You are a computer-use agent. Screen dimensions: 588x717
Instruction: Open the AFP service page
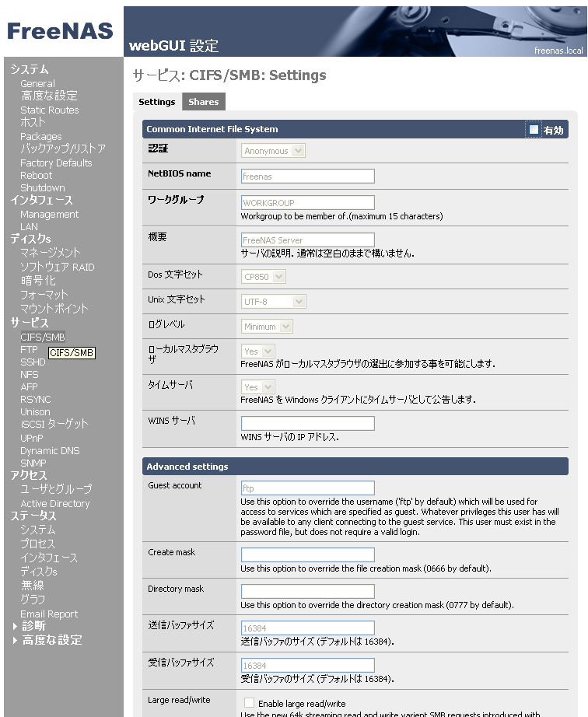(x=29, y=386)
